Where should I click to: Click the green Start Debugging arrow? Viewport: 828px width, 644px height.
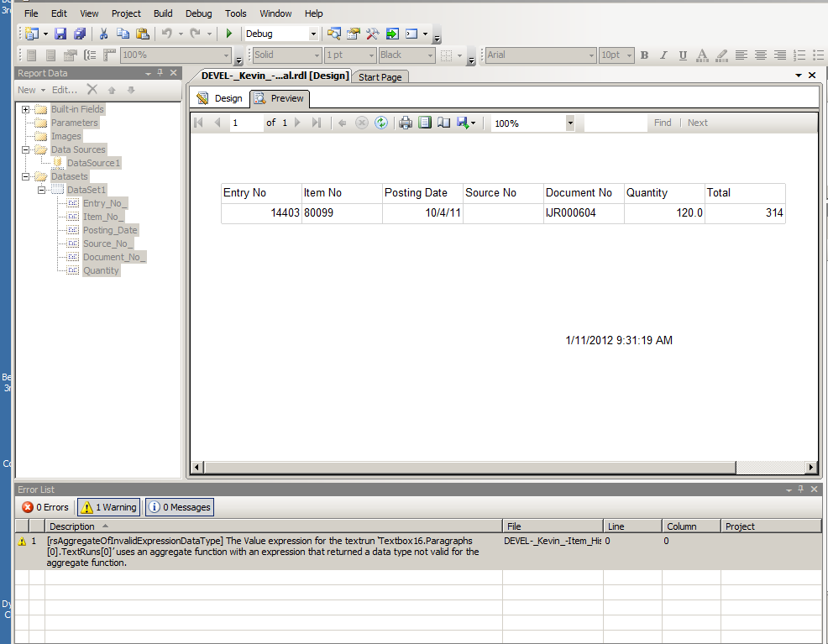[x=228, y=34]
